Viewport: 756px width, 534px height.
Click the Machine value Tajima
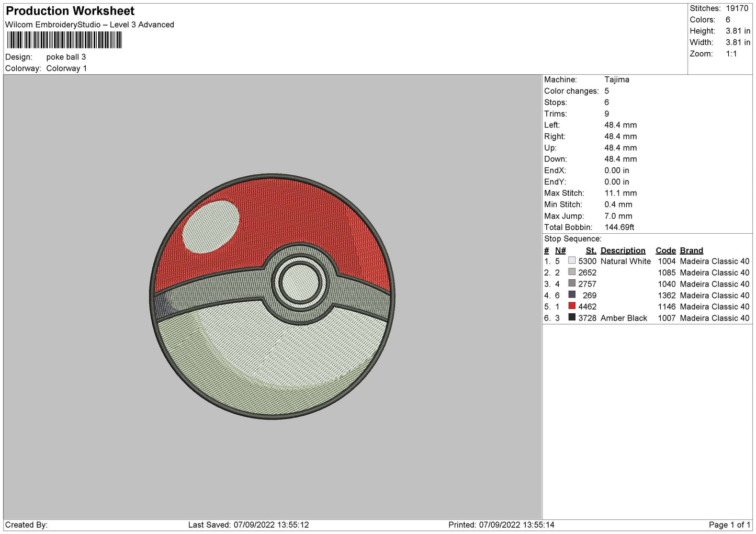616,79
